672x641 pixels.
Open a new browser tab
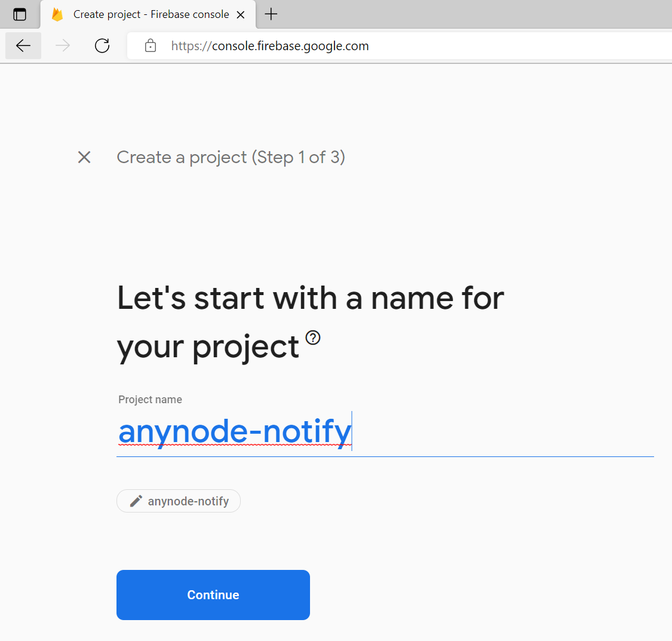point(271,14)
